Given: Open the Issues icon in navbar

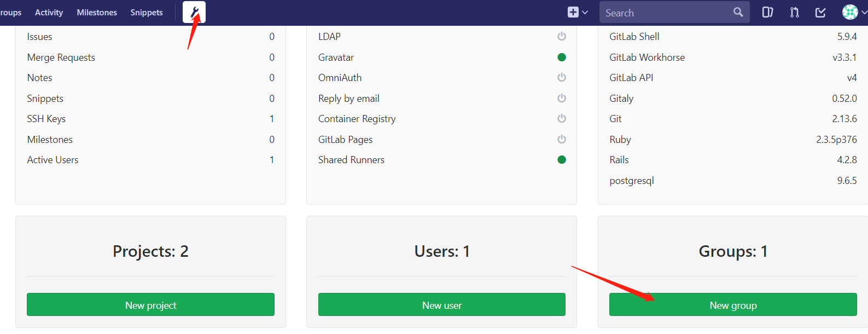Looking at the screenshot, I should pos(767,12).
